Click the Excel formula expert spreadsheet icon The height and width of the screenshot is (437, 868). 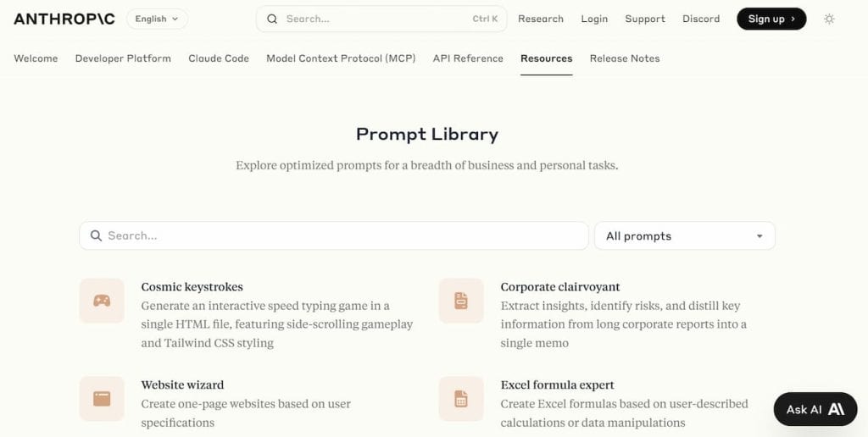coord(461,399)
